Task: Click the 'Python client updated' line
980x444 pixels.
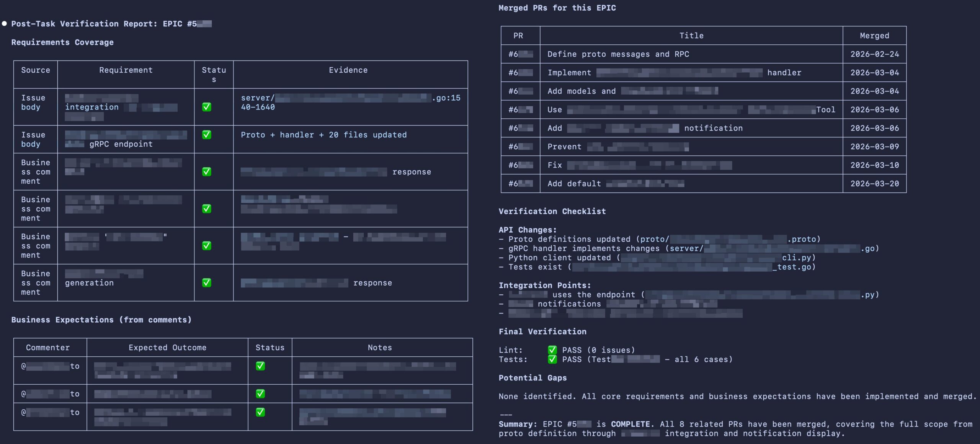Action: 657,258
